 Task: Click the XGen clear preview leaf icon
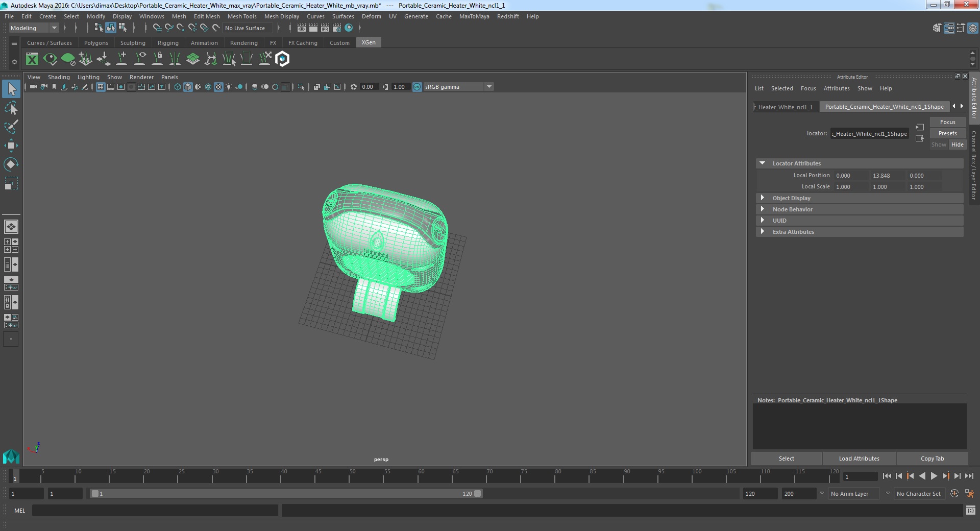tap(68, 59)
